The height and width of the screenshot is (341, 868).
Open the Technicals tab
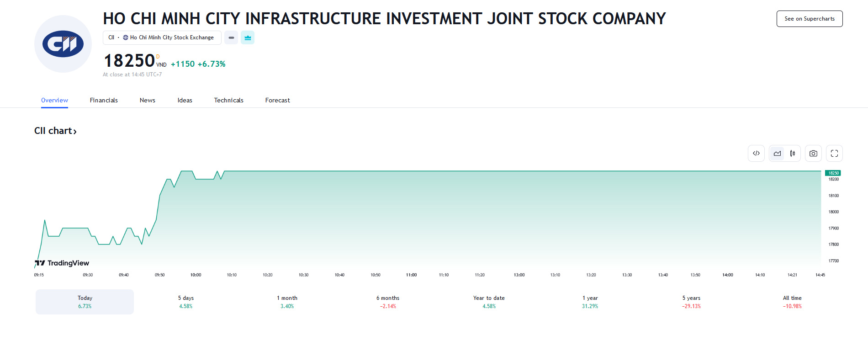coord(228,100)
